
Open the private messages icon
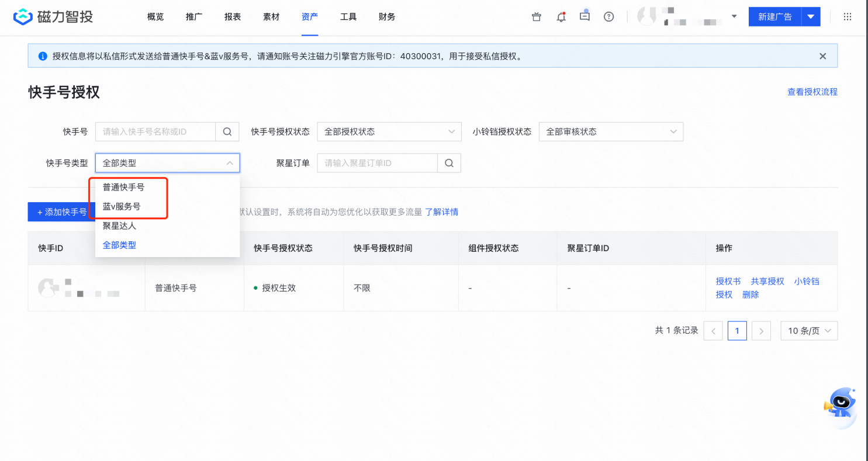pos(585,16)
